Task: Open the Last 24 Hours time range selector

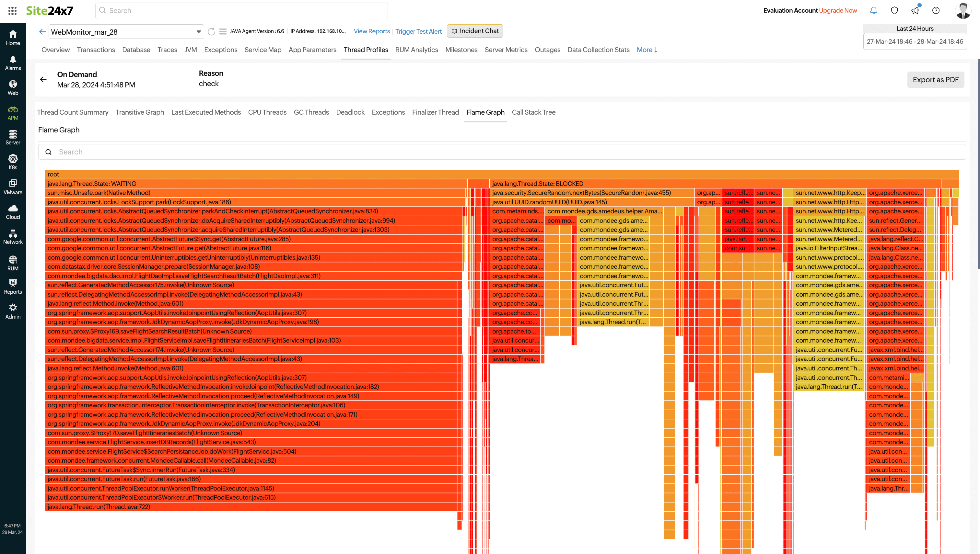Action: click(915, 28)
